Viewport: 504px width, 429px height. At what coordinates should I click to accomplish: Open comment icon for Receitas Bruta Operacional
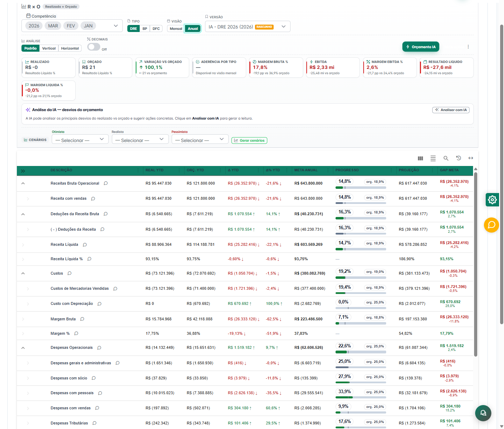click(x=106, y=183)
